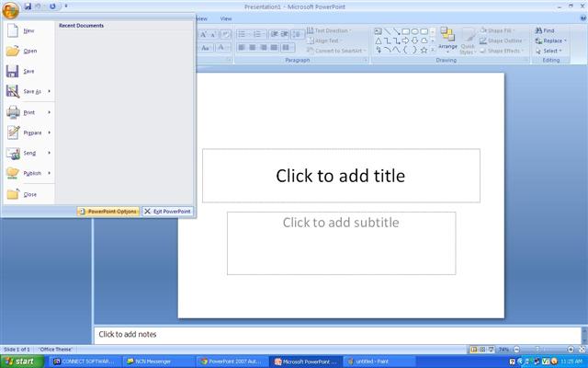Open the Replace dropdown in Editing group
Viewport: 588px width, 368px height.
coord(566,40)
